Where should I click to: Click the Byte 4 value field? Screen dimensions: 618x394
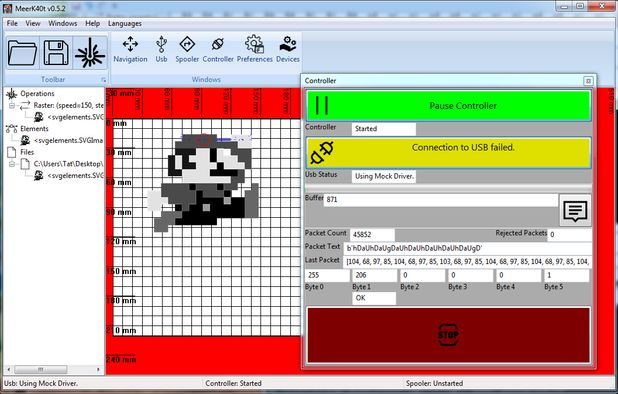518,275
